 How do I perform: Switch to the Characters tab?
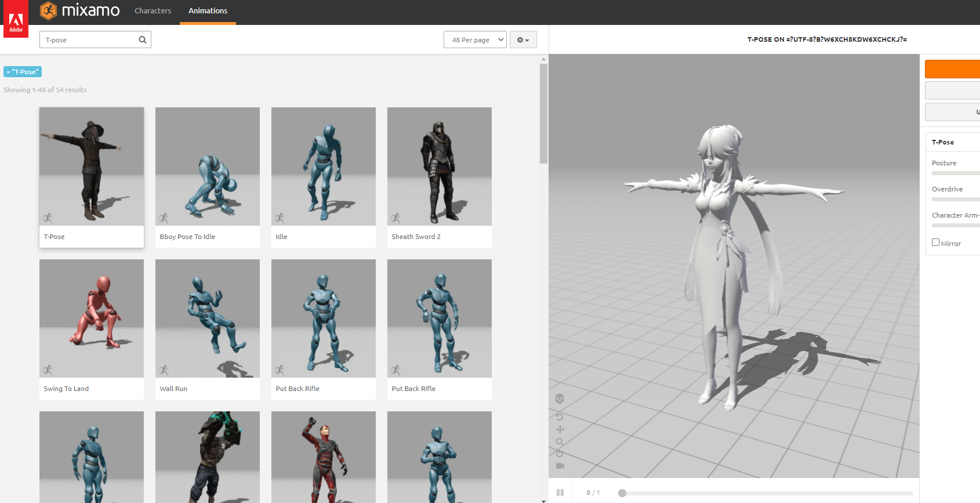click(153, 11)
